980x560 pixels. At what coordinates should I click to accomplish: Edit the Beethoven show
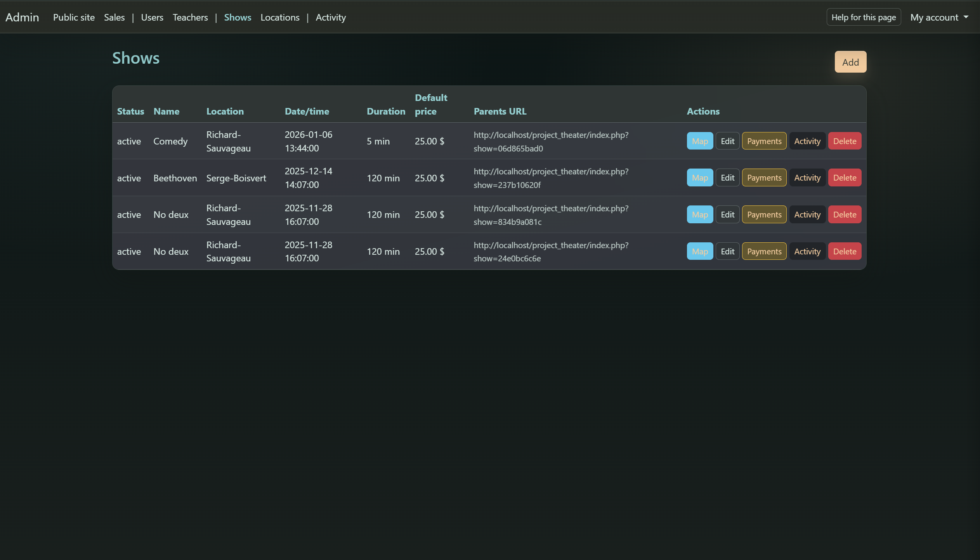tap(727, 177)
